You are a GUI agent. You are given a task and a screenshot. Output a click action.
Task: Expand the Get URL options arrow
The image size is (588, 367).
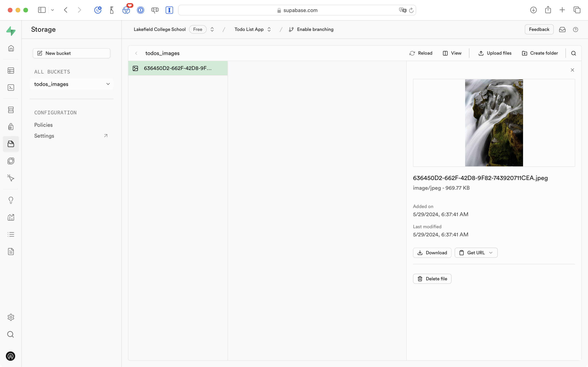click(x=491, y=253)
